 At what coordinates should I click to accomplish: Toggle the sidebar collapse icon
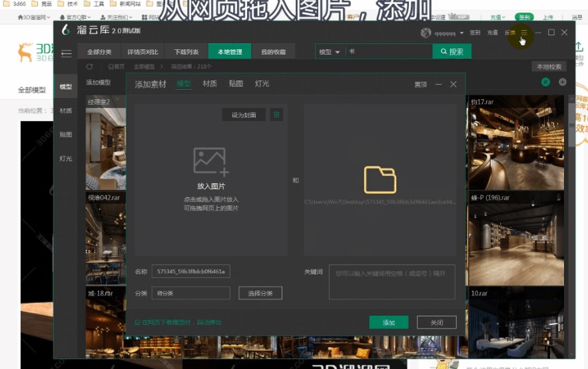67,53
